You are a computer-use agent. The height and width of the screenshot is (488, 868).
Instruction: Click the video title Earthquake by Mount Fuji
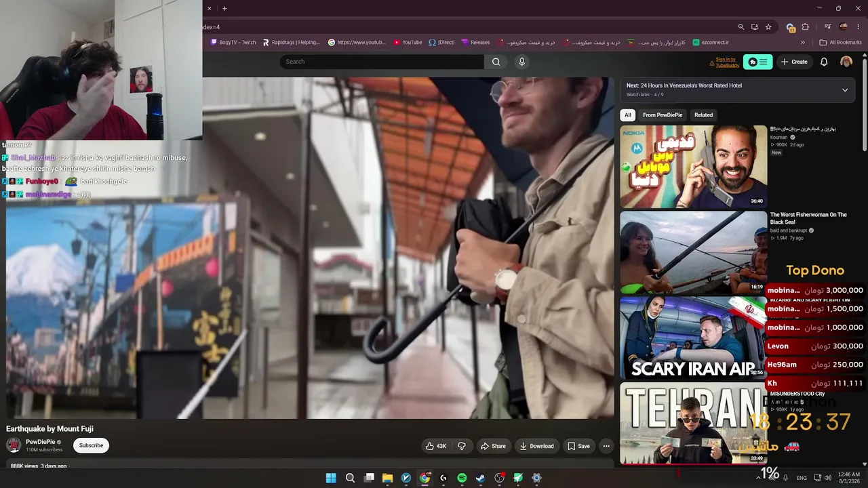coord(50,429)
